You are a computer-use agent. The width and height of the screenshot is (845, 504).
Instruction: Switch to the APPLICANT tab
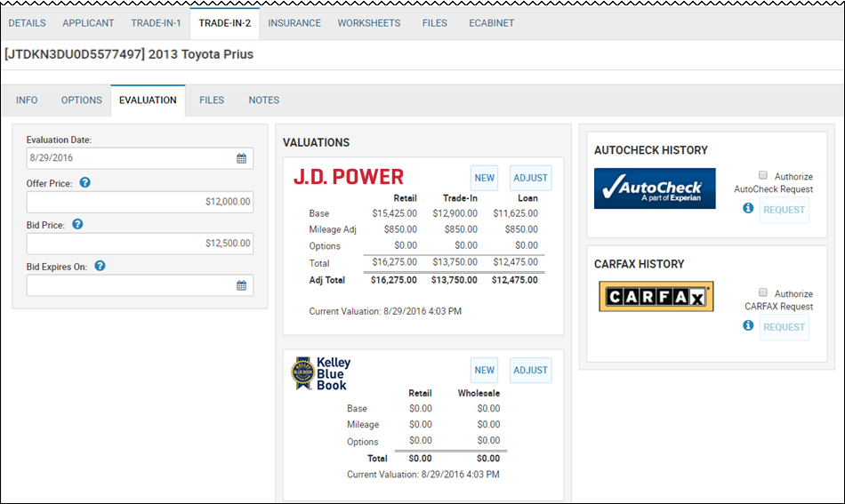click(x=88, y=23)
